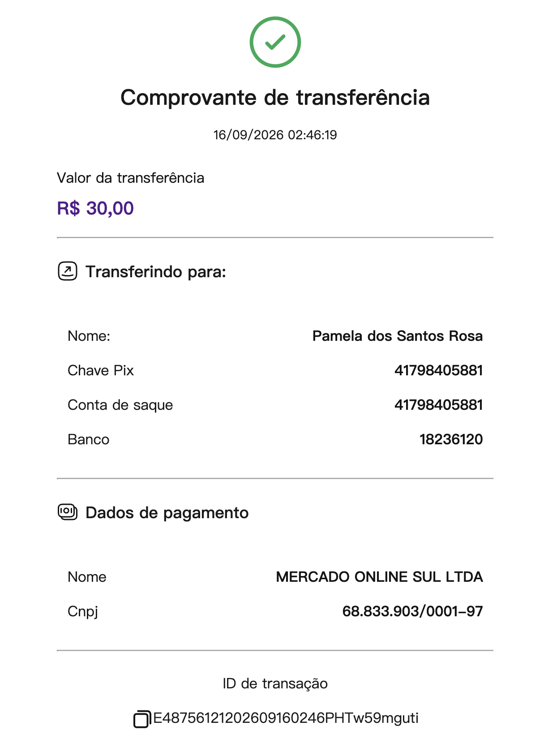Select payer name MERCADO ONLINE SUL LTDA
548x756 pixels.
pos(379,577)
